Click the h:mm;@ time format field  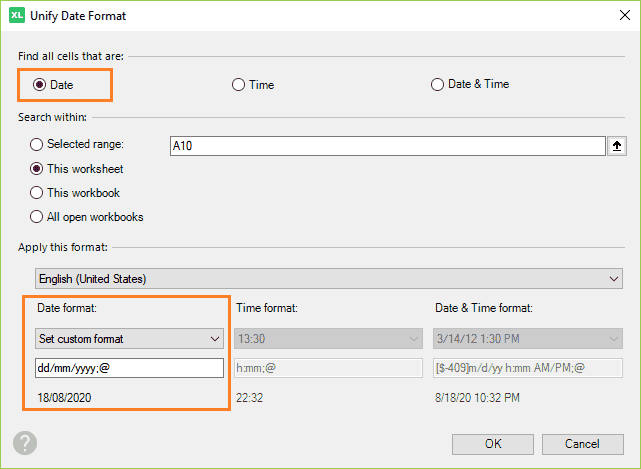coord(328,368)
